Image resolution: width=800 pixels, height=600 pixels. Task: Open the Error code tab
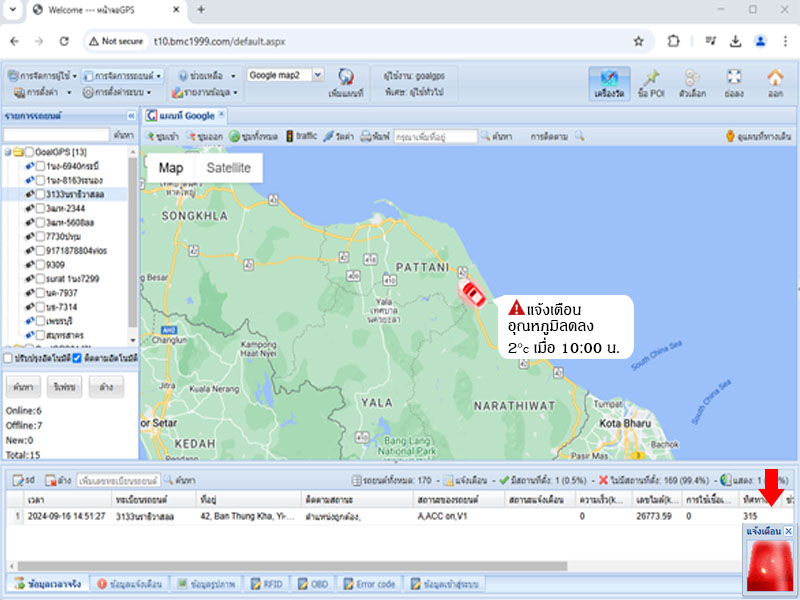369,584
